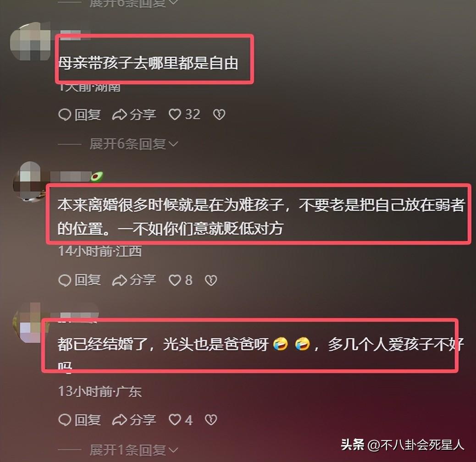Open the avatar of the Jiangxi commenter

tap(29, 181)
